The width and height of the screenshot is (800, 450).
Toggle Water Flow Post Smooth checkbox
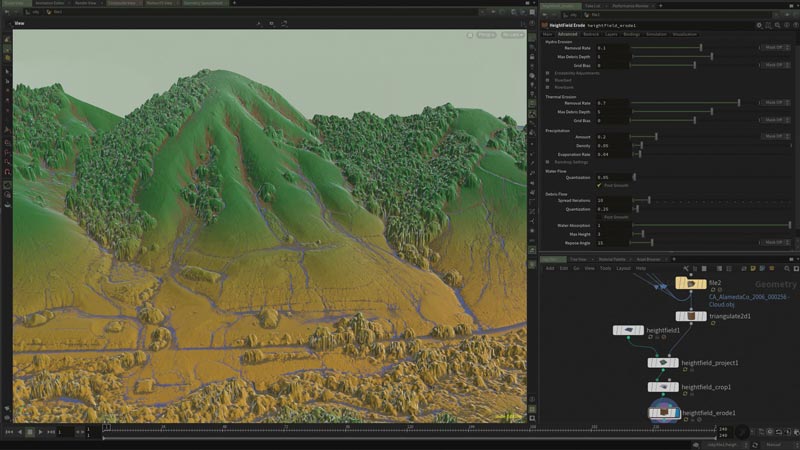(599, 185)
